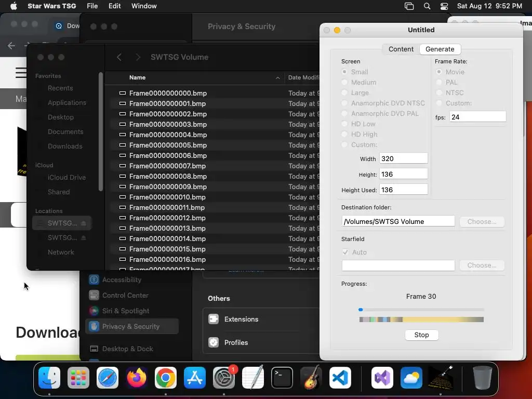Select the Medium screen size option
Screen dimensions: 532x399
344,82
